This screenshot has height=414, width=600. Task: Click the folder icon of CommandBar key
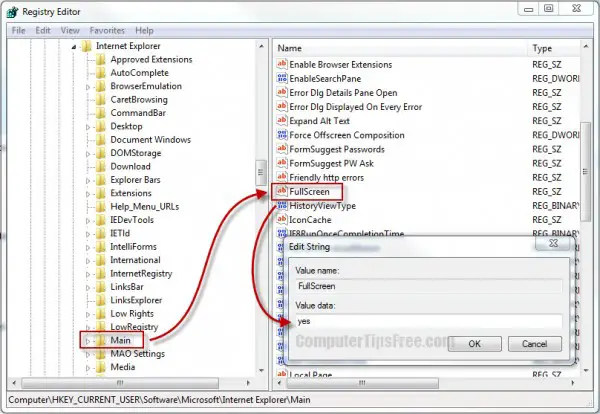tap(101, 113)
